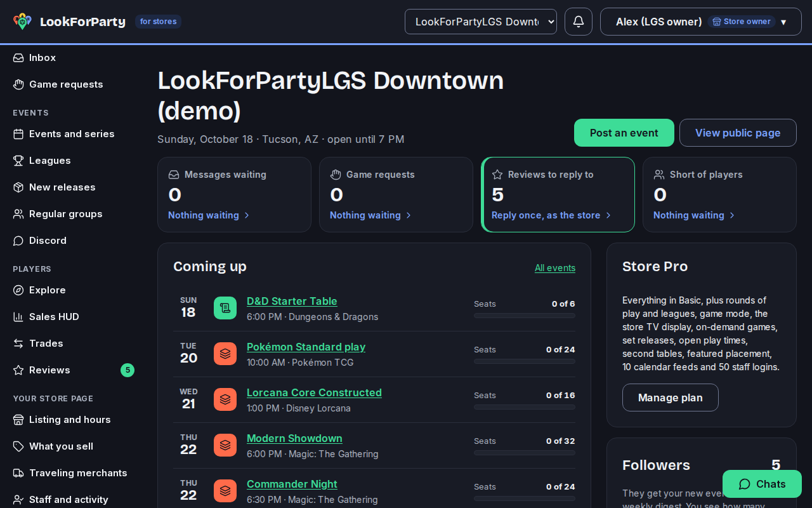This screenshot has width=812, height=508.
Task: Click the All events link
Action: [x=555, y=268]
